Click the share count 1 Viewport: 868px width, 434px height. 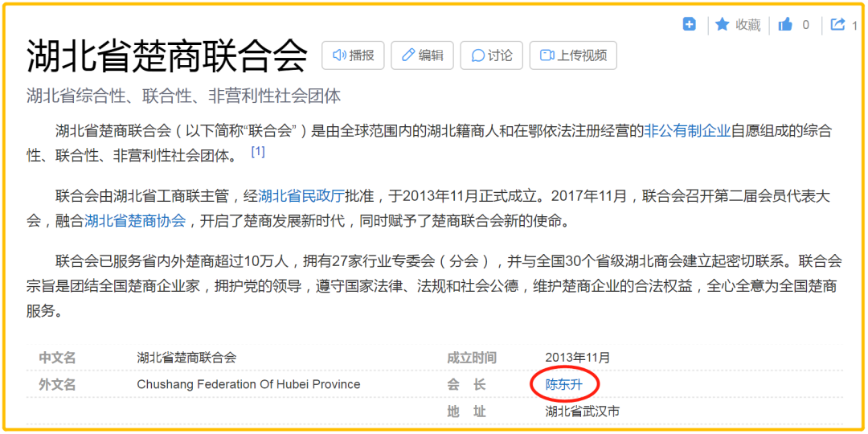pos(854,25)
